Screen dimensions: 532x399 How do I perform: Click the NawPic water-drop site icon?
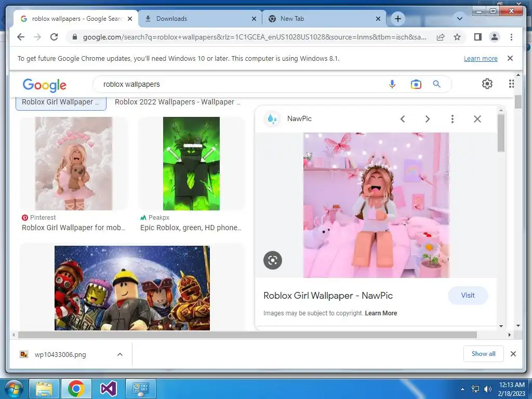272,119
